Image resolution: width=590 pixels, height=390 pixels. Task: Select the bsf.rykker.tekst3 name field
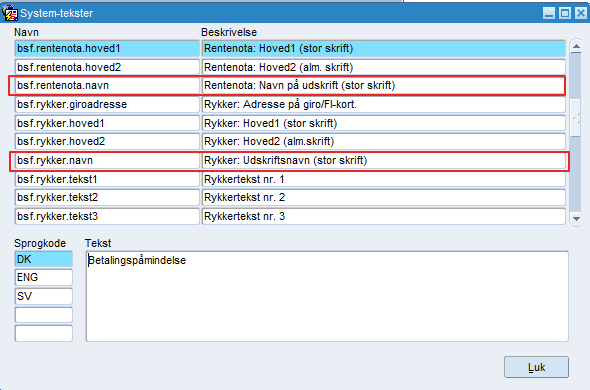tap(107, 216)
